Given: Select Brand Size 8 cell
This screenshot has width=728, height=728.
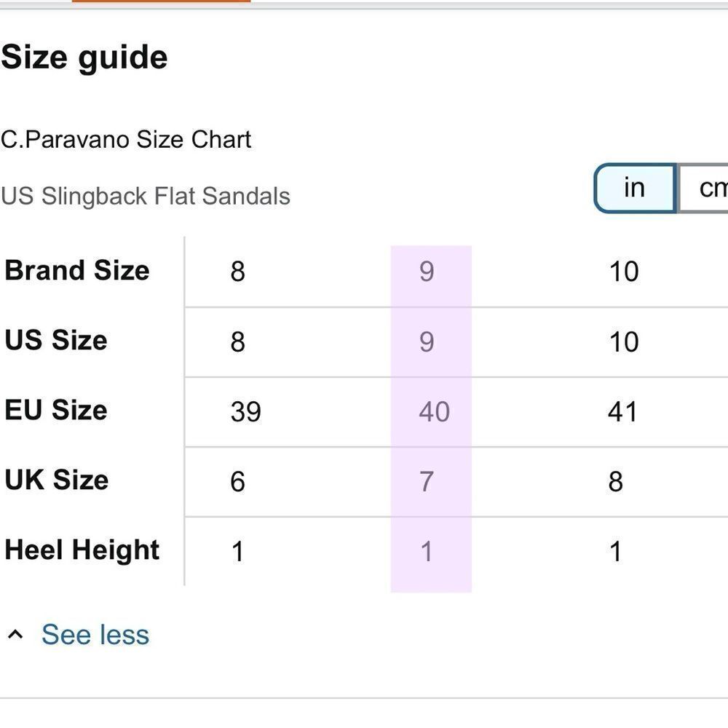Looking at the screenshot, I should click(237, 272).
